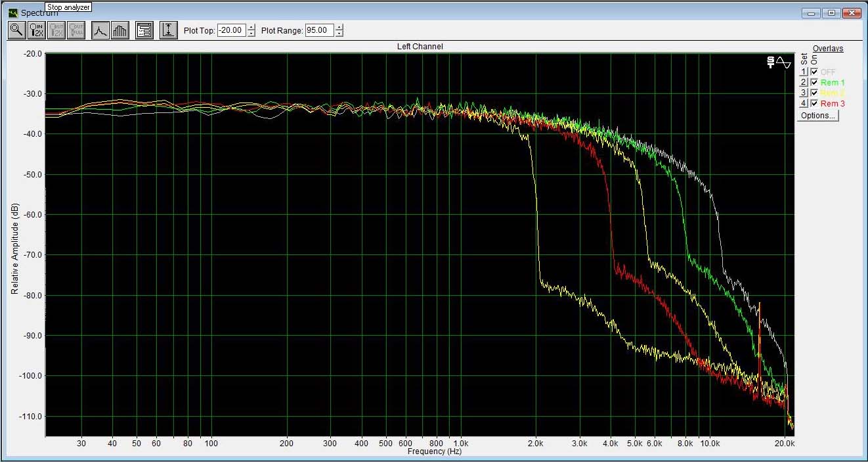
Task: Switch to line spectrum graph style
Action: click(x=100, y=30)
